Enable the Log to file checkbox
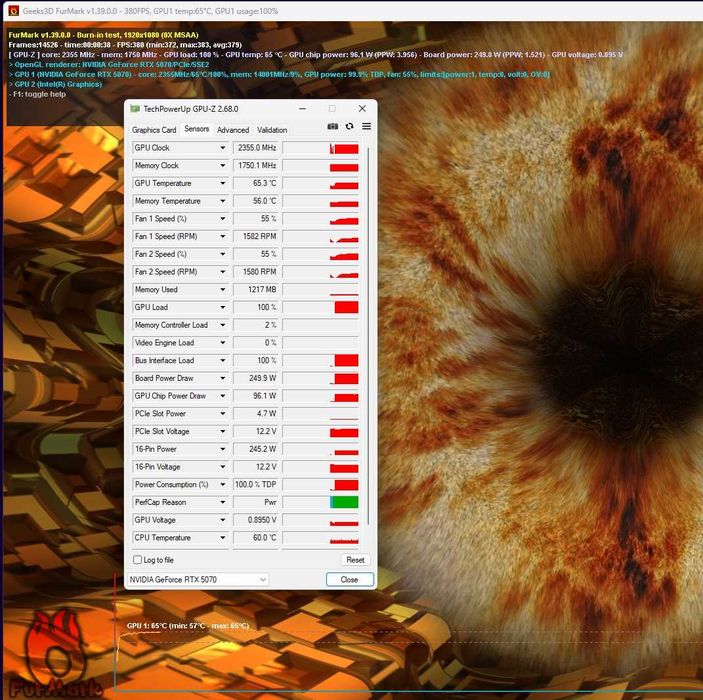Screen dimensions: 703x700 click(x=138, y=560)
